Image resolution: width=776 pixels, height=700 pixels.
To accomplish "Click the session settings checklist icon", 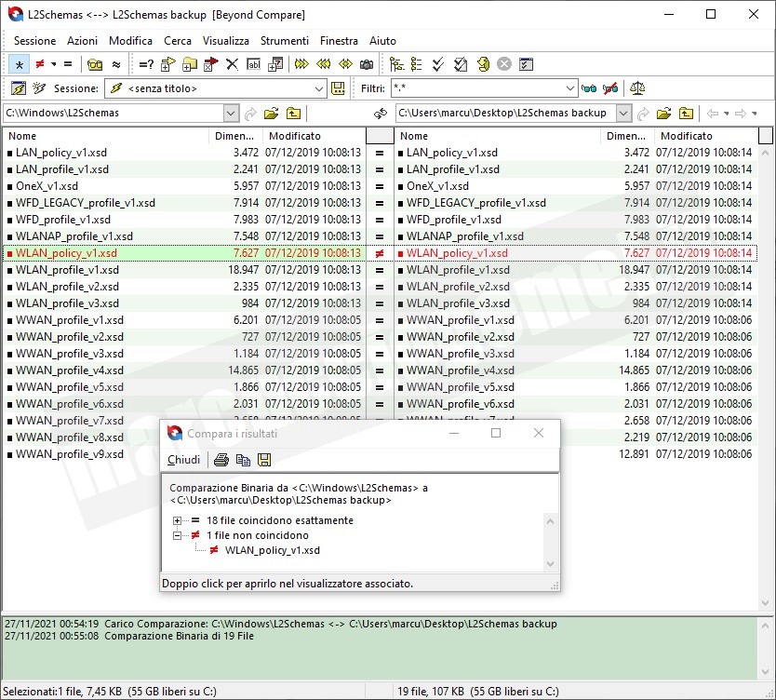I will point(526,64).
